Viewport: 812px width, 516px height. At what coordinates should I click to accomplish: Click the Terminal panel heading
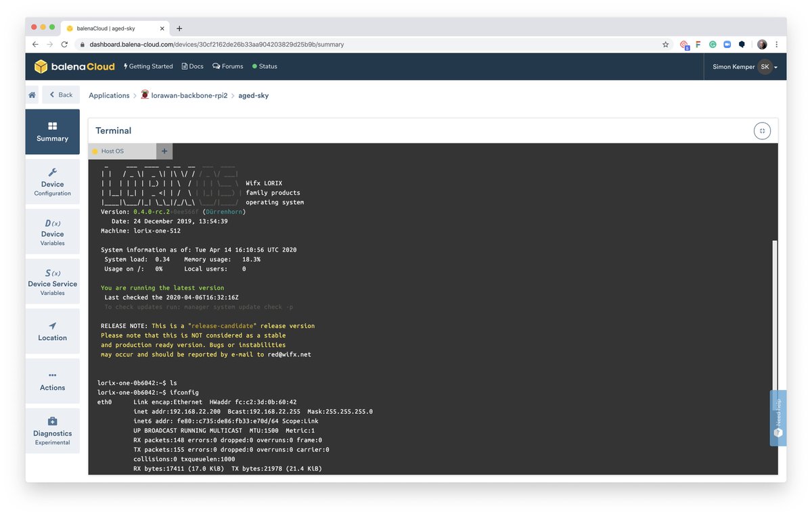[x=113, y=131]
